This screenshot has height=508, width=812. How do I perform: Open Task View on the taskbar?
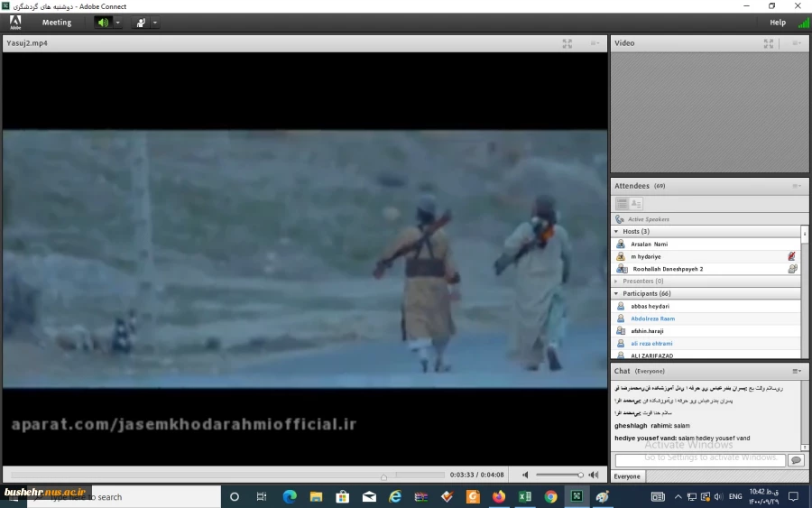point(262,497)
